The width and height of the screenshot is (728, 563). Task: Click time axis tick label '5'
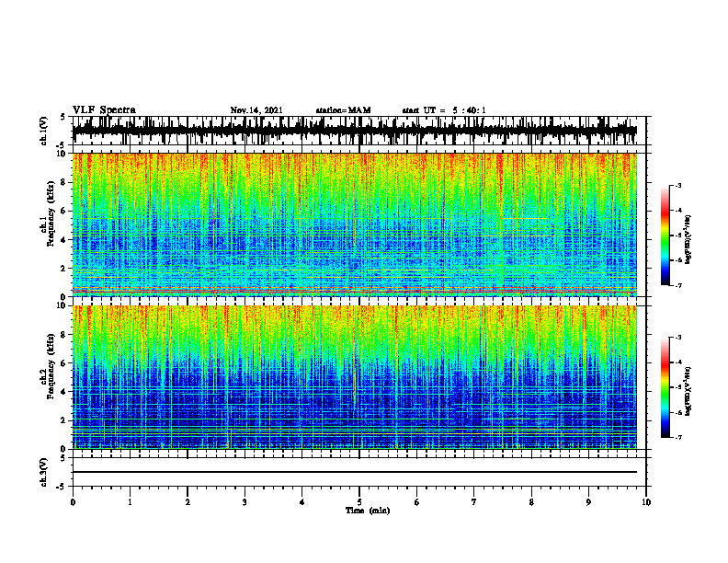359,502
